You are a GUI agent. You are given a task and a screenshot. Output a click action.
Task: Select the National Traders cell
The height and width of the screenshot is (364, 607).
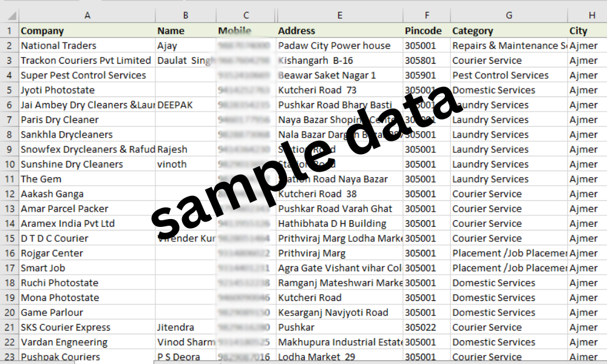tap(87, 45)
